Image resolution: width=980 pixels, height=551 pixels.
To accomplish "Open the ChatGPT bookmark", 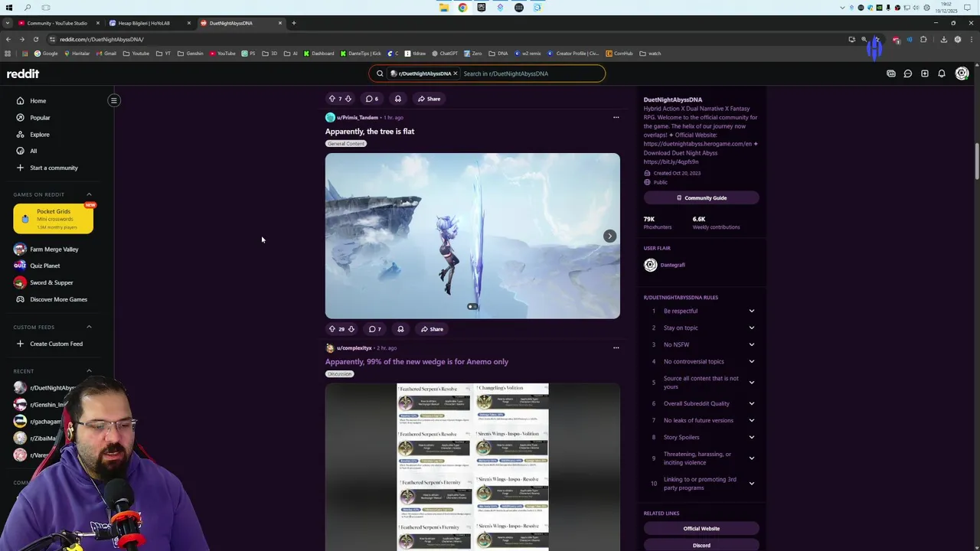I will pyautogui.click(x=445, y=54).
